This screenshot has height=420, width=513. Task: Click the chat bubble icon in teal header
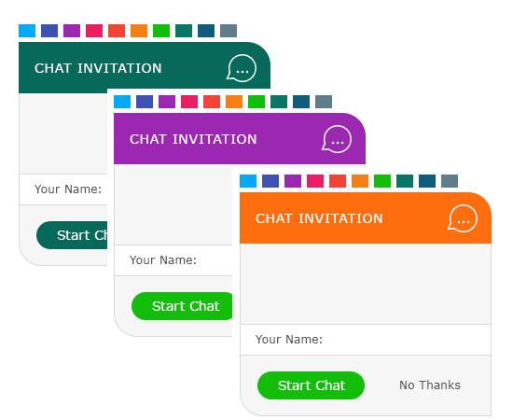[x=242, y=68]
